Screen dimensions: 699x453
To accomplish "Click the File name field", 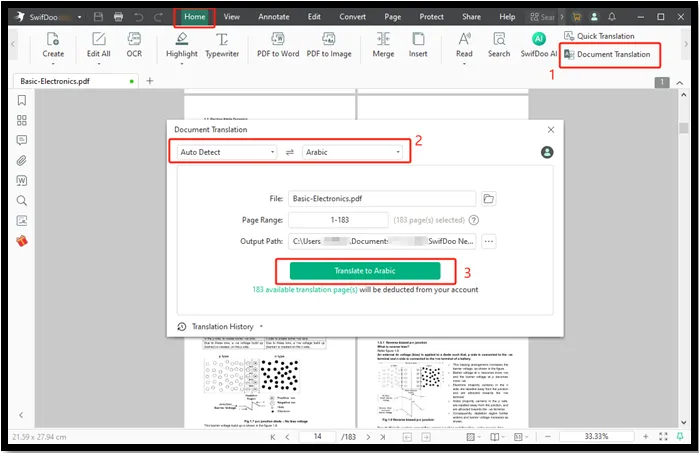I will pyautogui.click(x=382, y=199).
